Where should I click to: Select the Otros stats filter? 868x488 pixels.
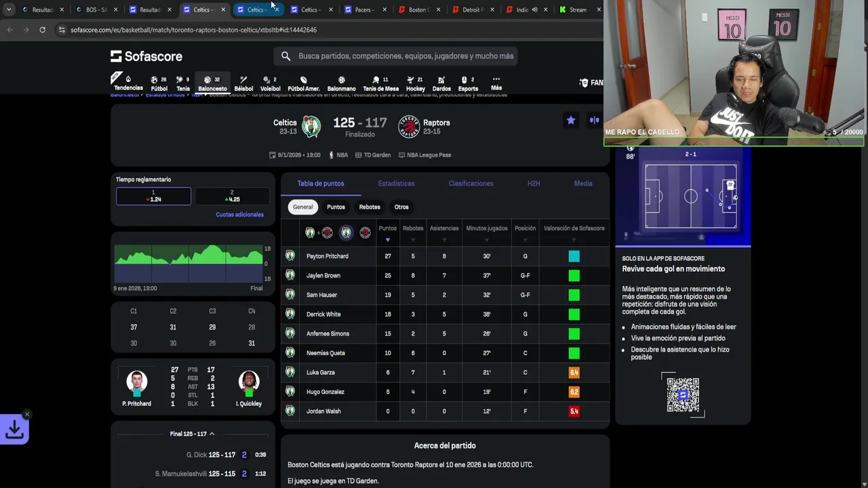[401, 207]
